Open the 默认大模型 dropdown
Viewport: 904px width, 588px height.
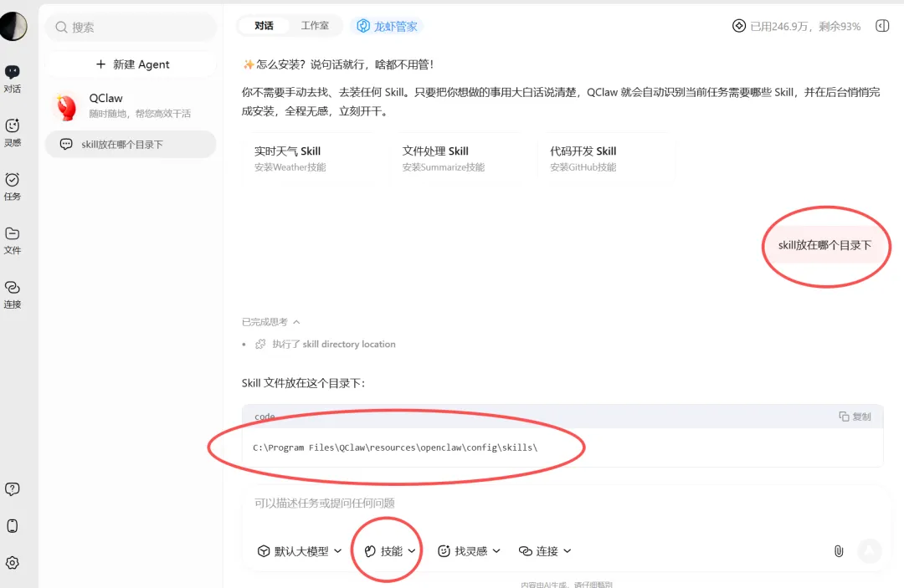coord(299,551)
